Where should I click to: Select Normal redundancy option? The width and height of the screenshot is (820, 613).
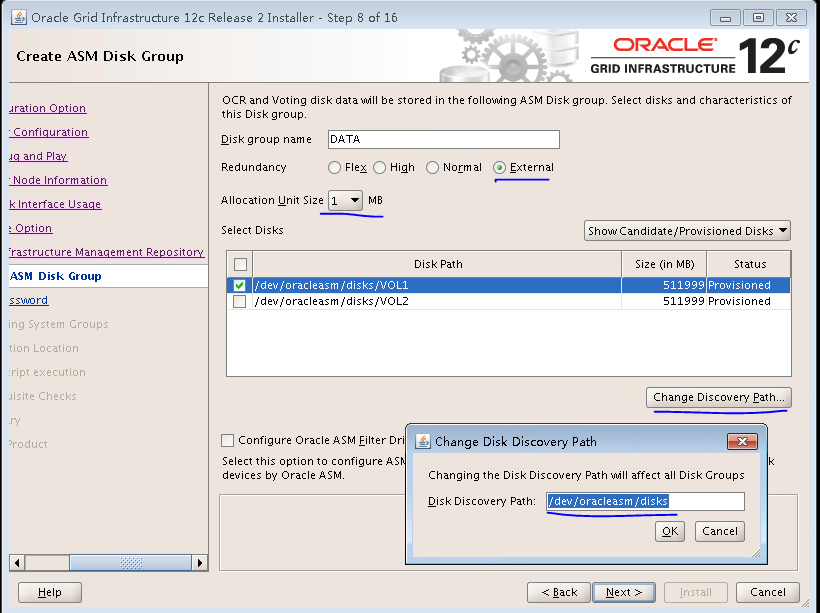point(432,167)
